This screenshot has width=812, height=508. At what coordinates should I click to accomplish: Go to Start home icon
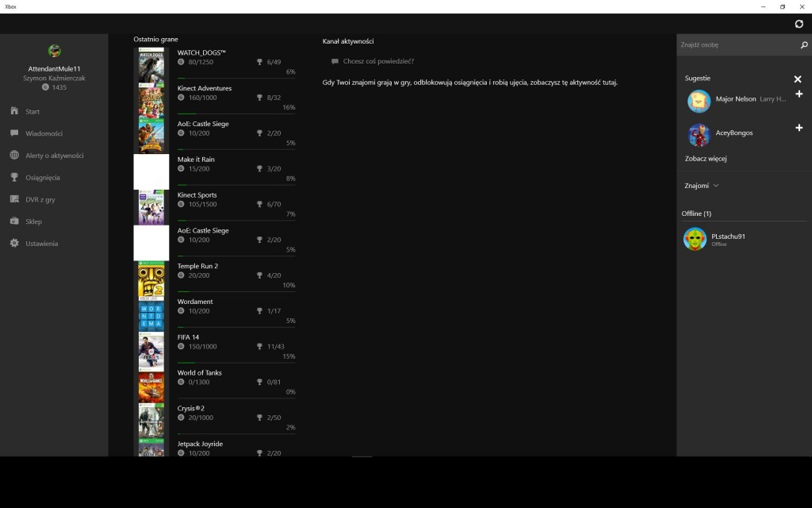[14, 111]
